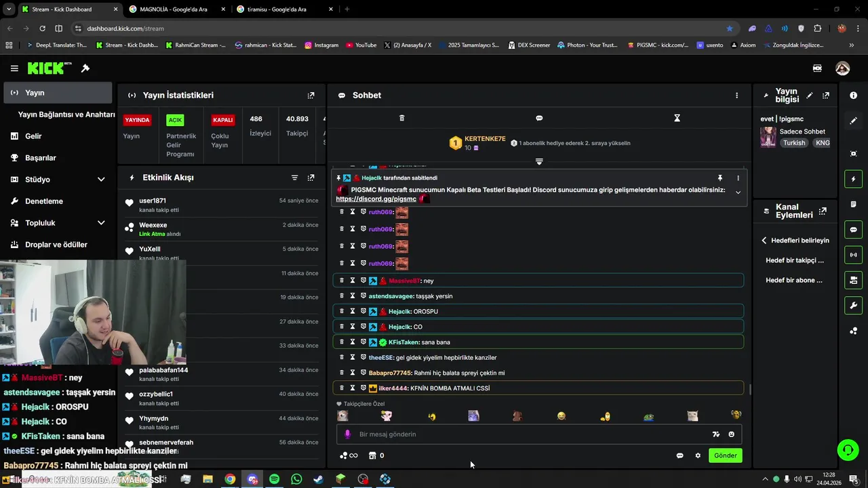Open chat settings gear icon
Image resolution: width=868 pixels, height=488 pixels.
point(698,455)
